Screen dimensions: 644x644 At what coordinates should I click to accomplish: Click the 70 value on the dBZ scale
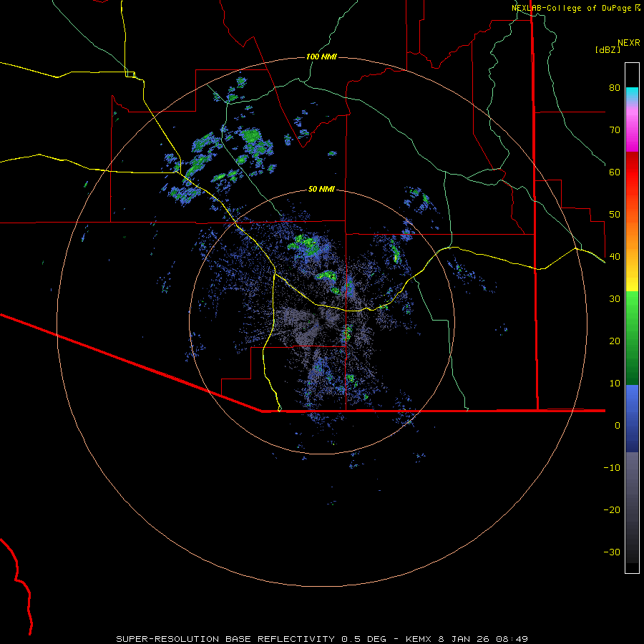615,130
